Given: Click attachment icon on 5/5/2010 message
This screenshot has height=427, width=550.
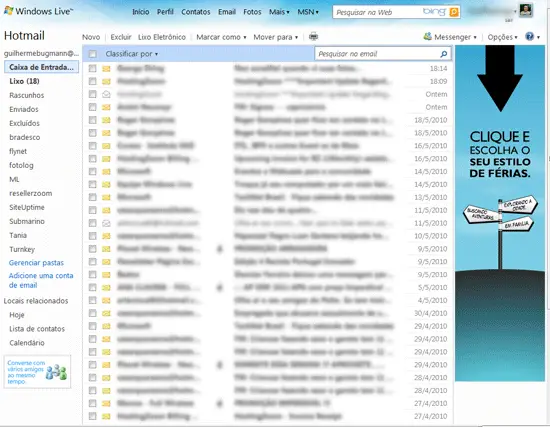Looking at the screenshot, I should pos(220,288).
